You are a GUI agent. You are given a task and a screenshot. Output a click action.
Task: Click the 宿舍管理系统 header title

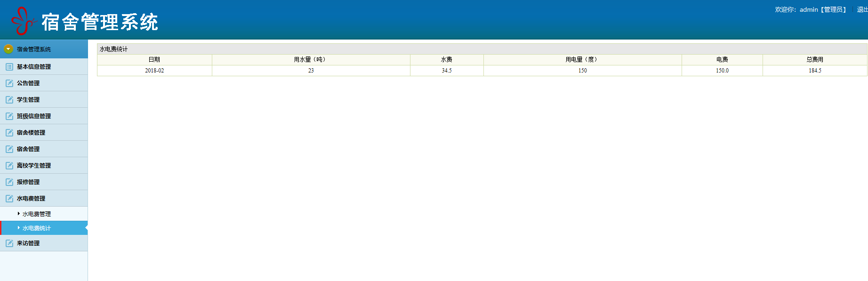click(x=100, y=22)
